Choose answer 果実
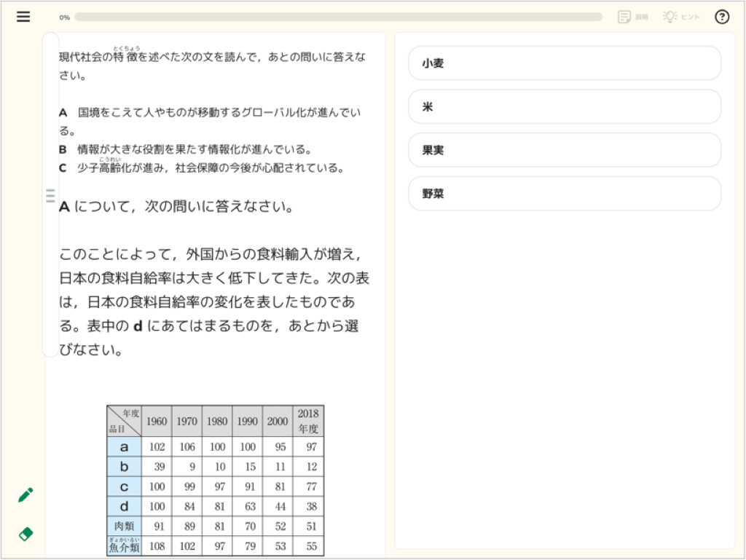 coord(565,150)
